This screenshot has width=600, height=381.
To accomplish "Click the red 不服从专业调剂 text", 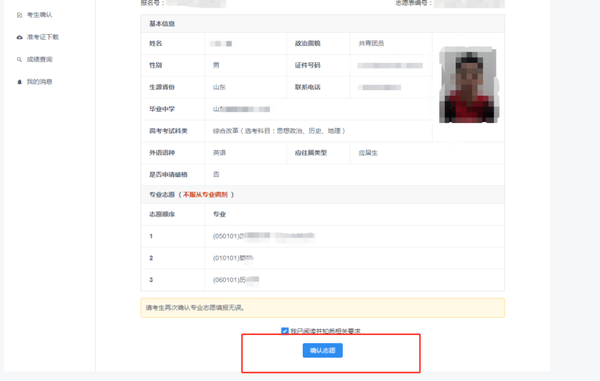I will point(205,195).
